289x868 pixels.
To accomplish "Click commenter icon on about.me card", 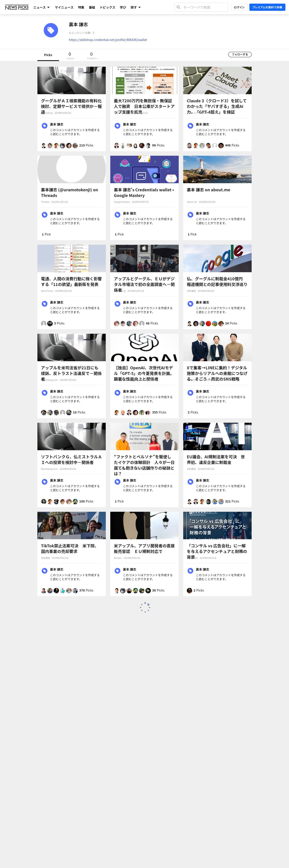I will 190,215.
